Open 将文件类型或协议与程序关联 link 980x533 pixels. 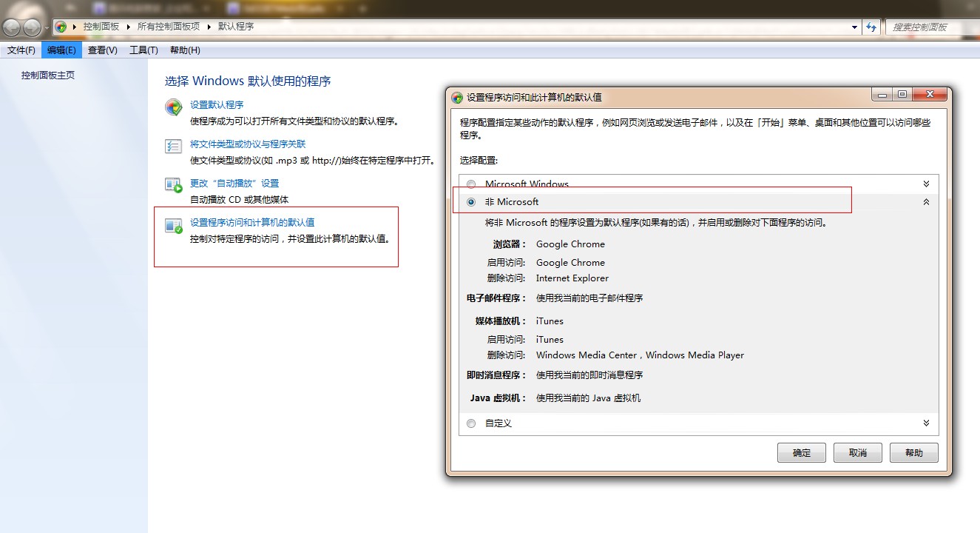coord(248,144)
